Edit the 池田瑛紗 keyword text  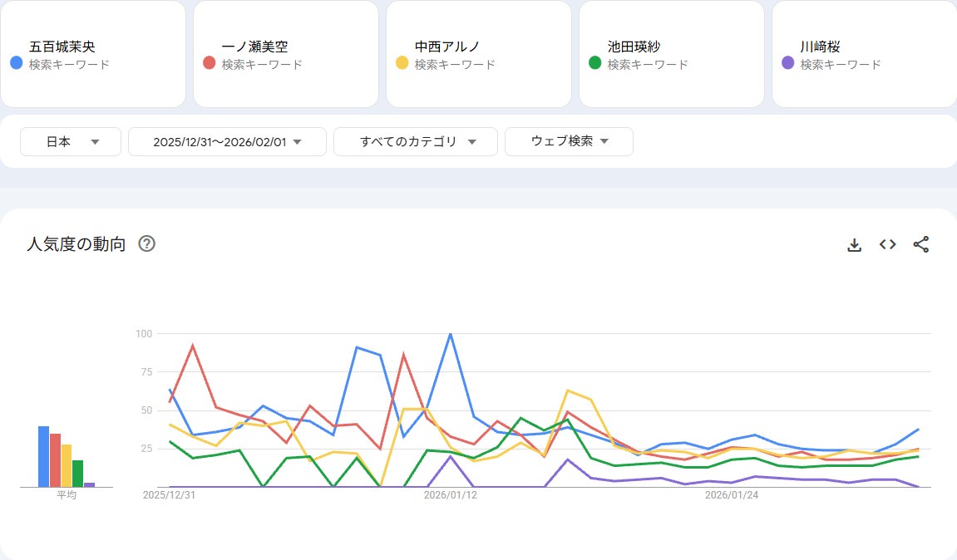pyautogui.click(x=634, y=47)
